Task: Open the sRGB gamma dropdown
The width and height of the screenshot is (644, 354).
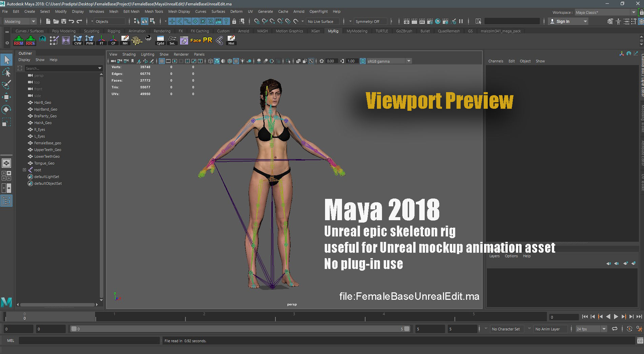Action: coord(389,61)
